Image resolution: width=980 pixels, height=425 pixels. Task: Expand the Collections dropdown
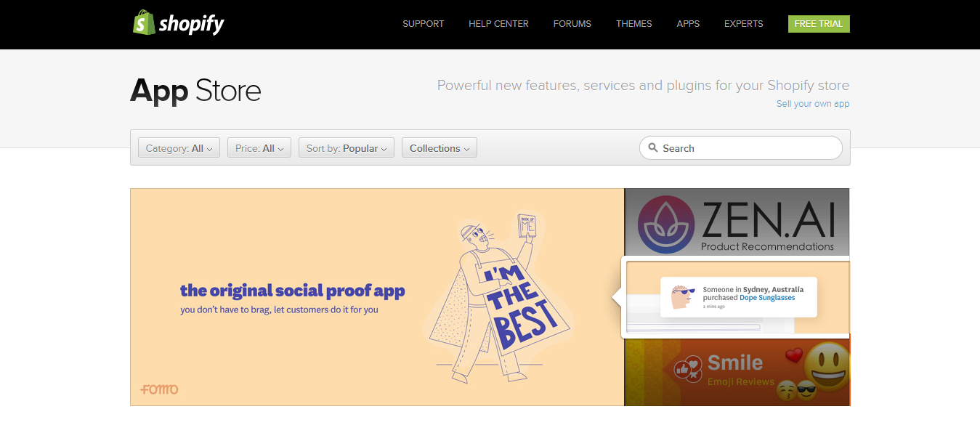click(439, 147)
